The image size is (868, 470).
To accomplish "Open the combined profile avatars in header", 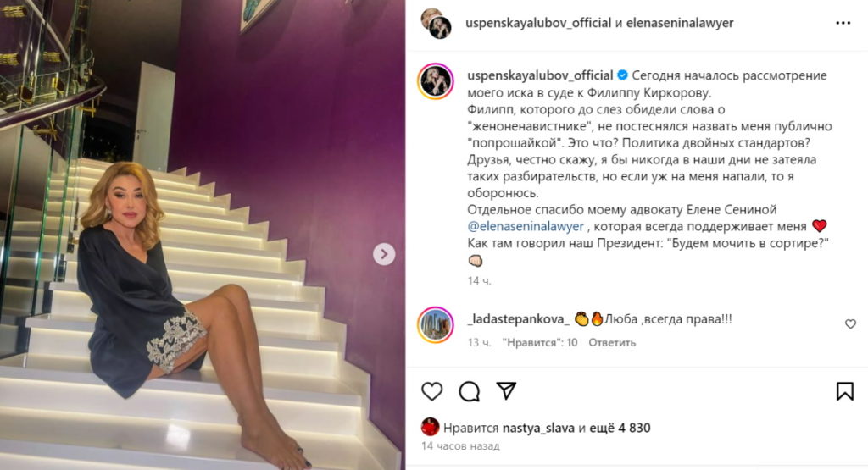I will point(437,23).
